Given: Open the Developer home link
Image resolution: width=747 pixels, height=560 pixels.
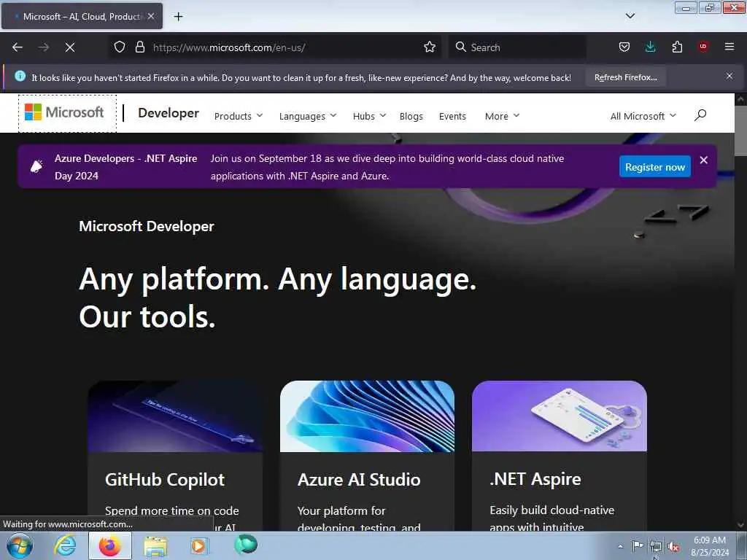Looking at the screenshot, I should pyautogui.click(x=169, y=113).
